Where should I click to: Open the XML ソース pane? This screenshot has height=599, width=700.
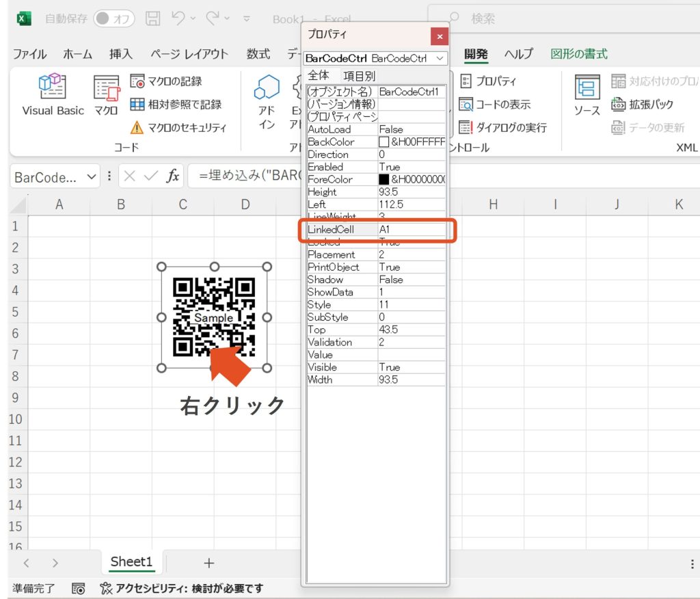[x=587, y=94]
